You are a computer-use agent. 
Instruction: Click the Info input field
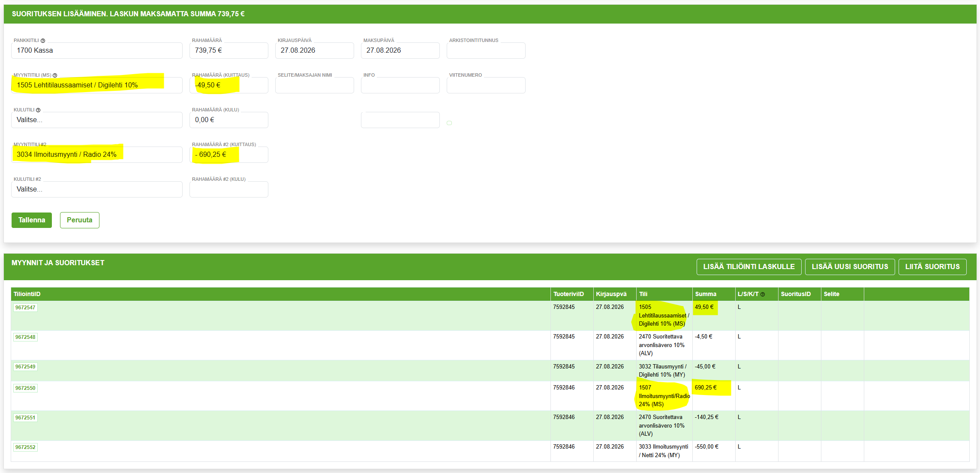(x=400, y=85)
